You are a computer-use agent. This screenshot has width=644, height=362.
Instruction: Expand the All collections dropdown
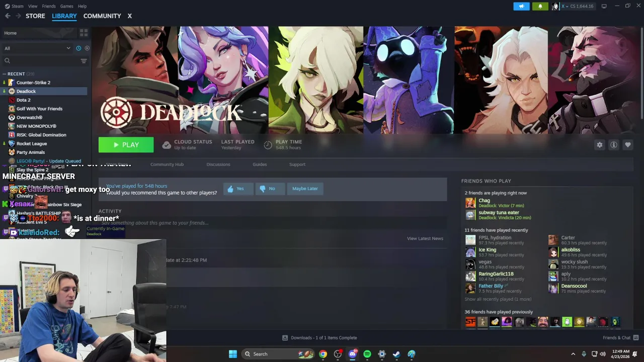point(38,48)
